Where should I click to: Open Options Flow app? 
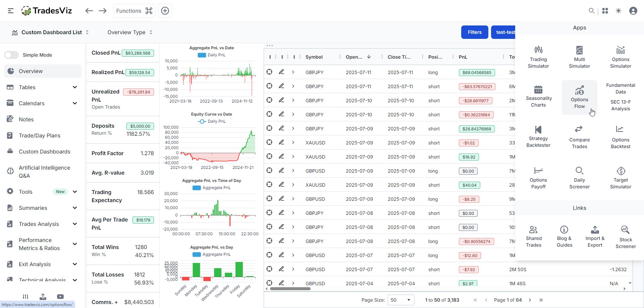(x=579, y=97)
